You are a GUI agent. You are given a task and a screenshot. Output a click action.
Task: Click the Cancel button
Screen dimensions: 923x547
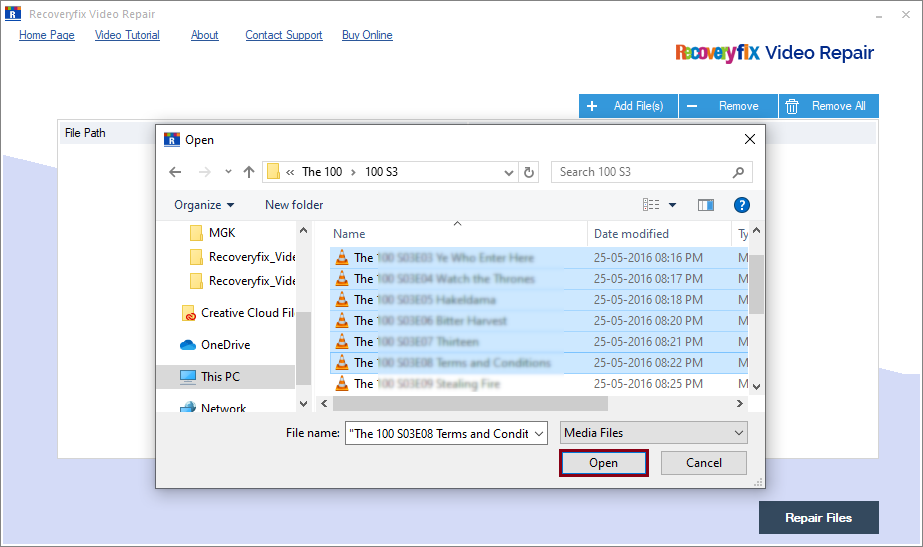[703, 463]
